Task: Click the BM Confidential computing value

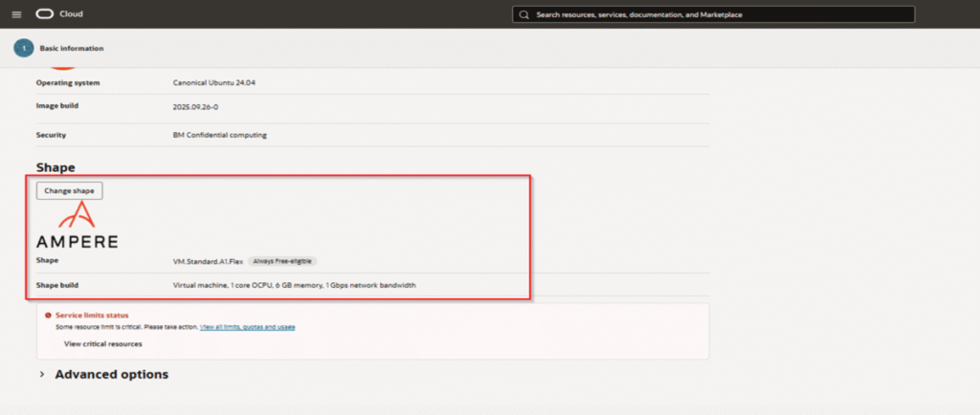Action: click(220, 135)
